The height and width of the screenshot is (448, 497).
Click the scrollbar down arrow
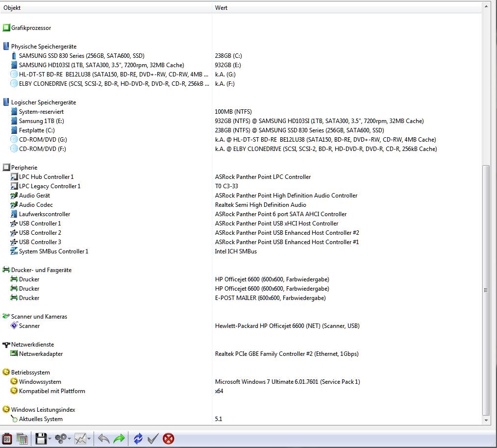486,421
